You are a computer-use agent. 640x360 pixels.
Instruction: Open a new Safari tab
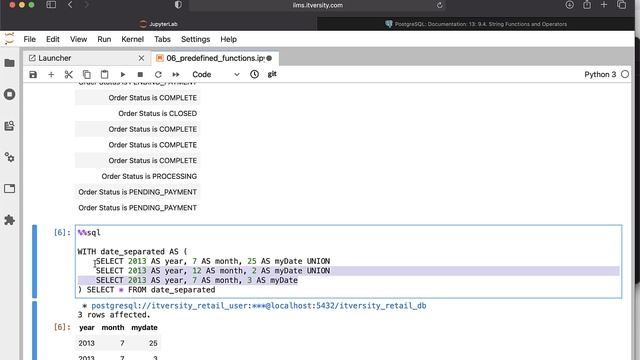tap(604, 5)
